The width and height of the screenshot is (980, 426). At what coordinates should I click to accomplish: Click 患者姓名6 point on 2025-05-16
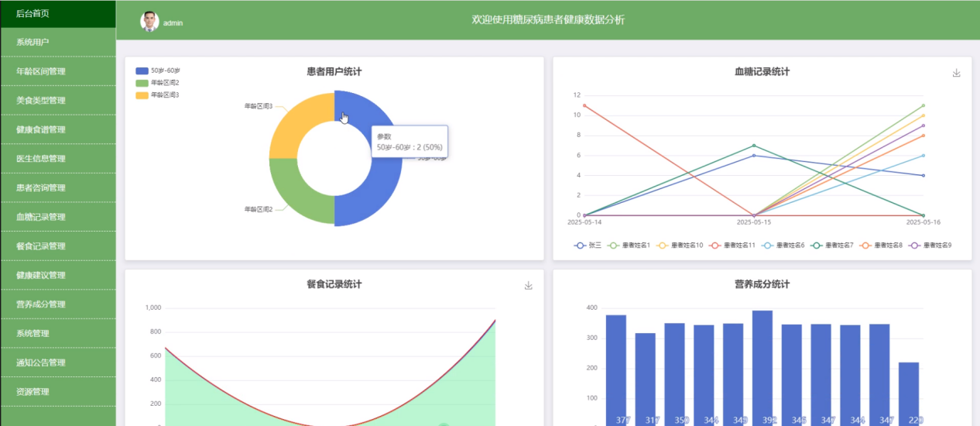tap(923, 156)
